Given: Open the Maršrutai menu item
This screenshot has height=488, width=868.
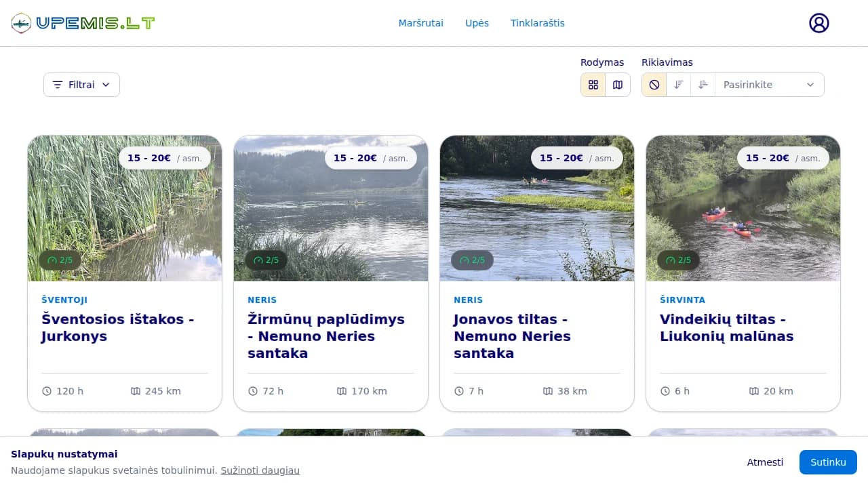Looking at the screenshot, I should (x=420, y=22).
